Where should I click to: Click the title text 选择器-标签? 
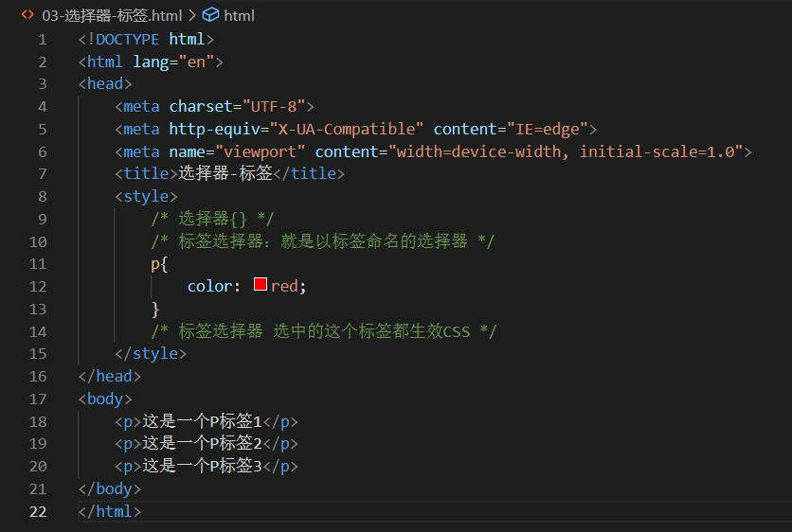tap(225, 173)
